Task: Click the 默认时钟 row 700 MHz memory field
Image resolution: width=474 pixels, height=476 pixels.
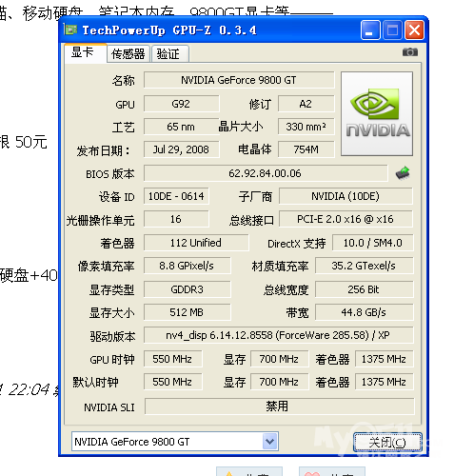Action: (x=280, y=382)
